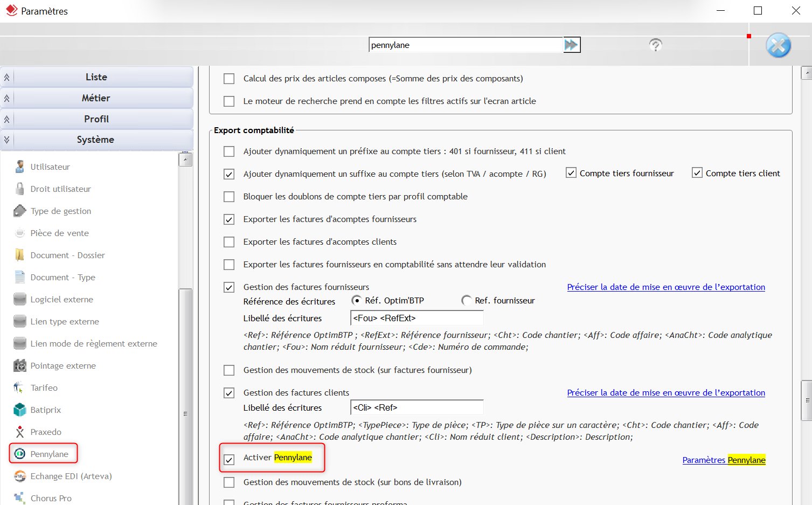Click the fournisseurs export date link

[665, 287]
